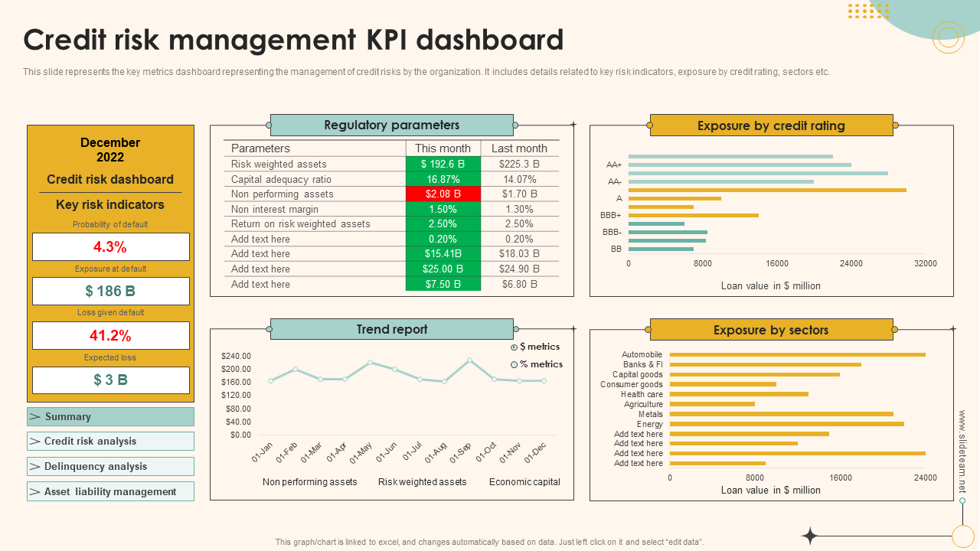
Task: Click the arrow icon beside Summary
Action: coord(35,416)
